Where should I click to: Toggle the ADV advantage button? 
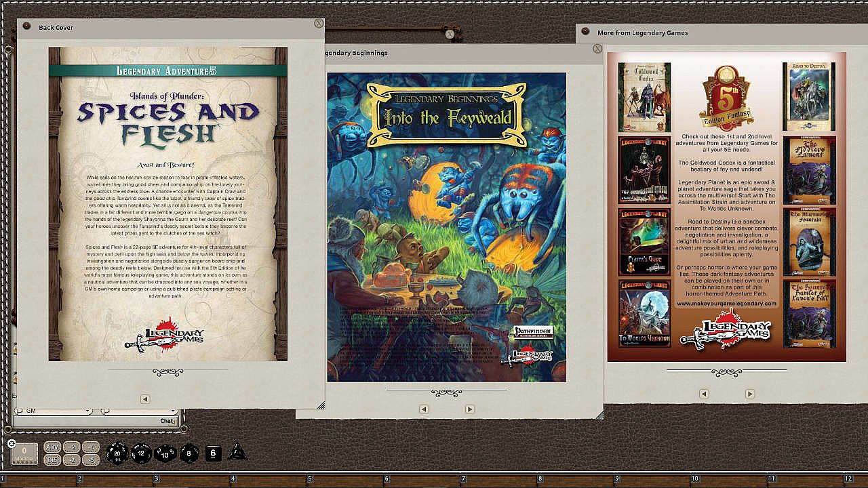tap(53, 447)
